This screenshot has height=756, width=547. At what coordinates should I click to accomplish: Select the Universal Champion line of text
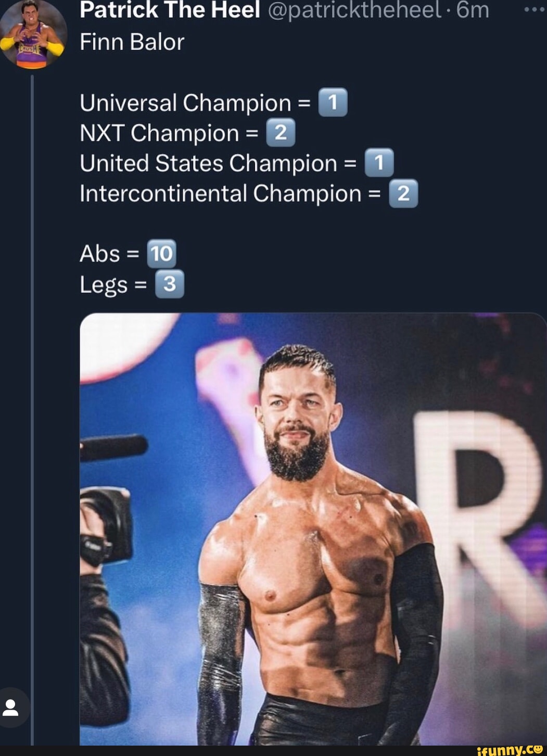(185, 103)
